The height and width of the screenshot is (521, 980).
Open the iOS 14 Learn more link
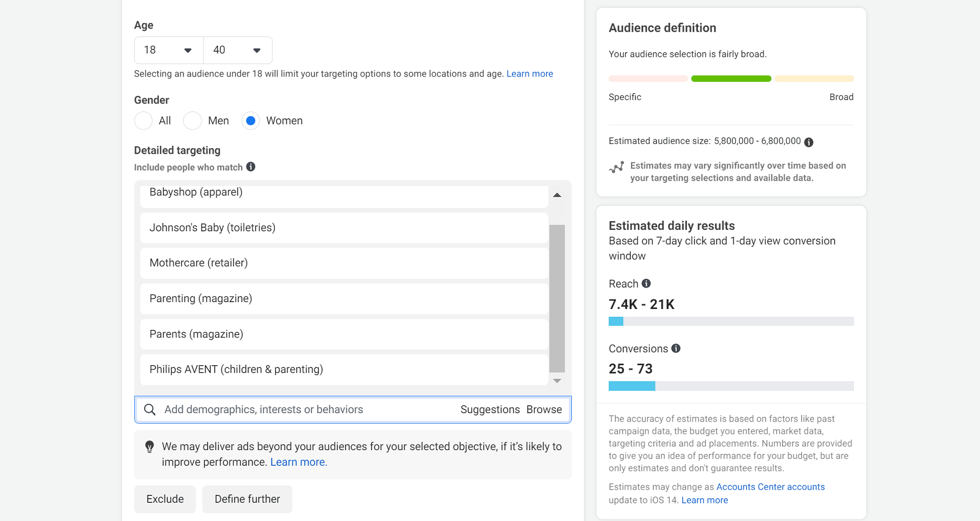coord(705,500)
